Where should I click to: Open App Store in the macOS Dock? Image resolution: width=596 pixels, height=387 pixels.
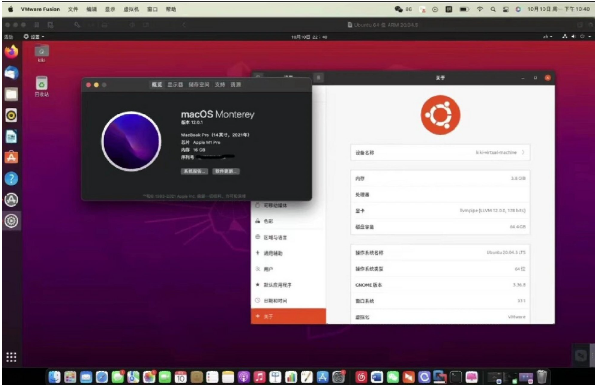[322, 377]
